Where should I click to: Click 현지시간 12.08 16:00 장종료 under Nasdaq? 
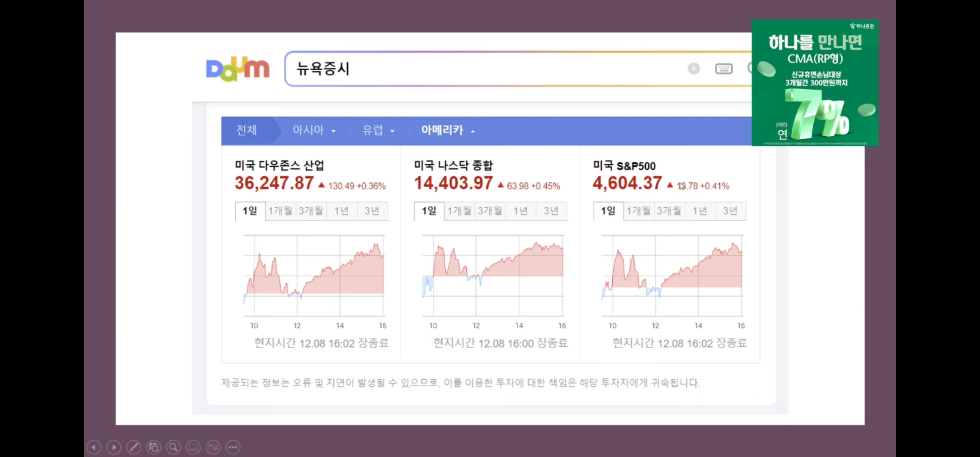[x=501, y=343]
